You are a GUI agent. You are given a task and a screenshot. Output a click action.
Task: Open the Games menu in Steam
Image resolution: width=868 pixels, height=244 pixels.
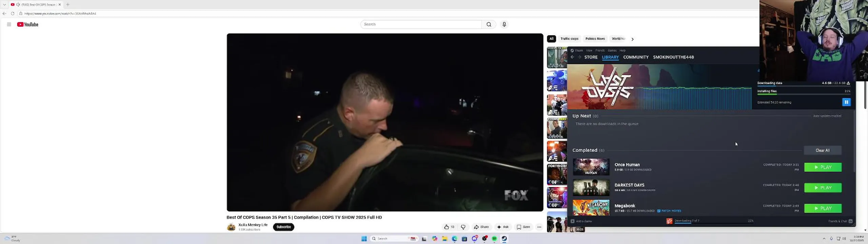[612, 50]
